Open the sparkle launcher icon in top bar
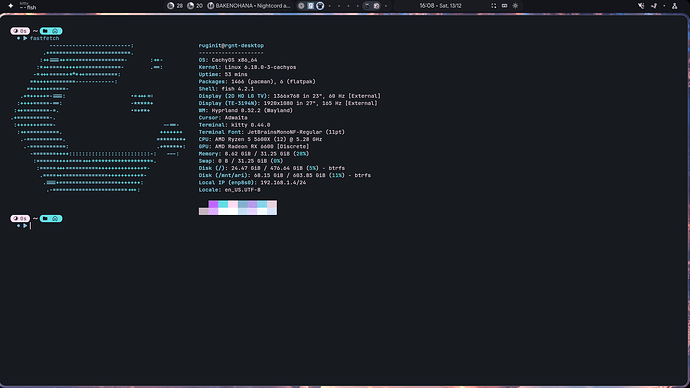This screenshot has width=690, height=388. click(11, 6)
